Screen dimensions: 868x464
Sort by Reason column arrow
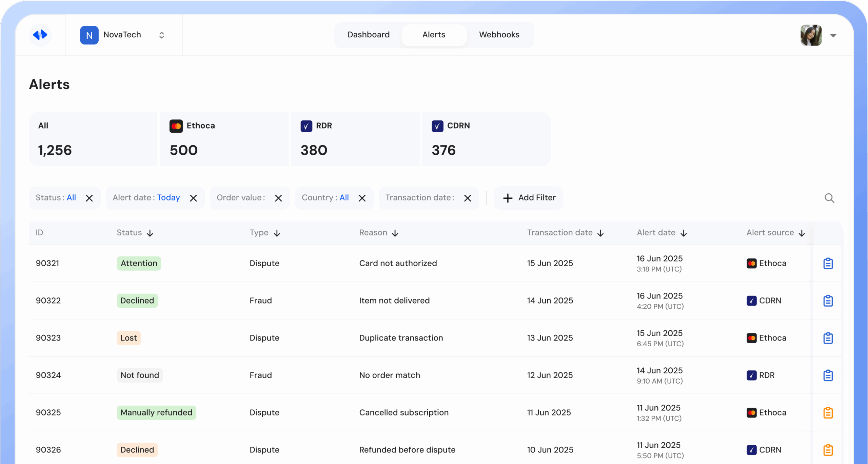(395, 233)
